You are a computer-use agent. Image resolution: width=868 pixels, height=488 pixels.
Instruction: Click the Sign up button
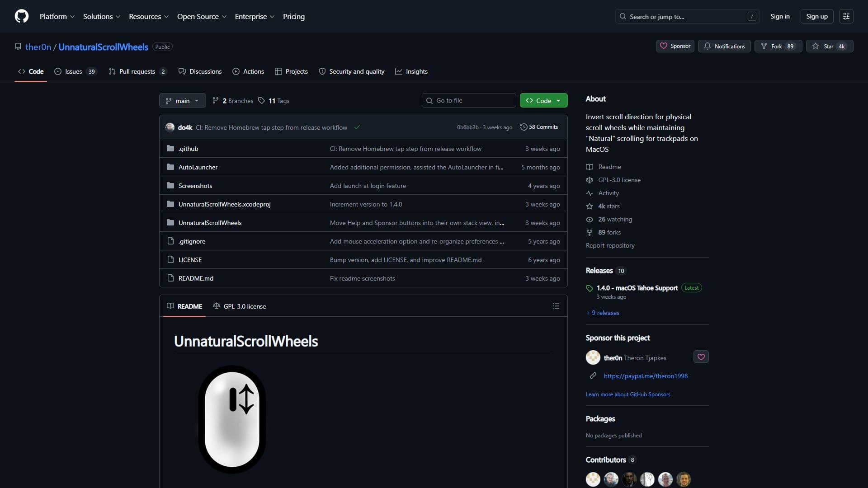[817, 16]
